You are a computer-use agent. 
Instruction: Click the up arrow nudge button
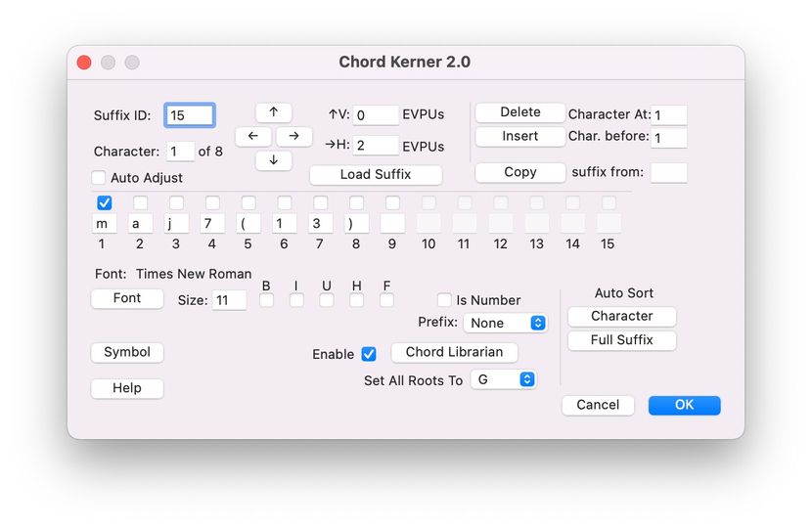274,112
